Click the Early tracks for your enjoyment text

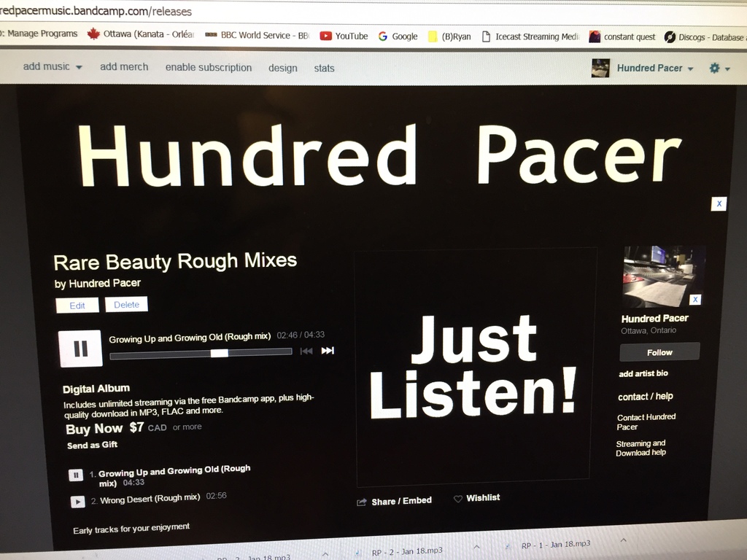pyautogui.click(x=131, y=529)
